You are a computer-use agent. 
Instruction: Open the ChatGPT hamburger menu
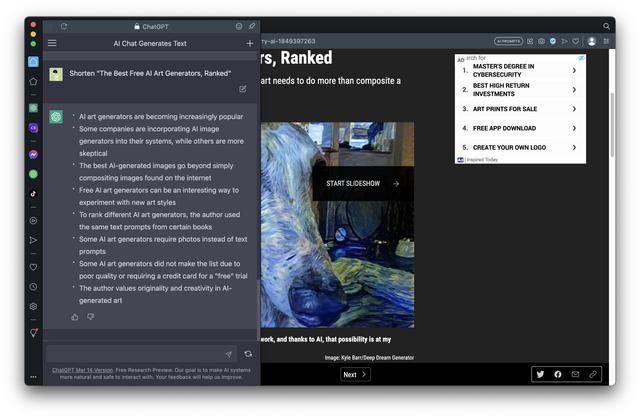(x=52, y=43)
